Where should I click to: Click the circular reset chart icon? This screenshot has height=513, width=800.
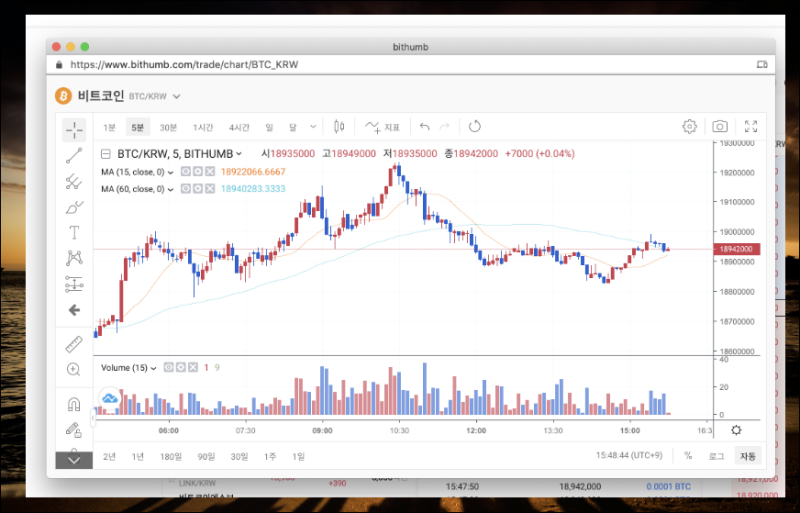pyautogui.click(x=474, y=126)
